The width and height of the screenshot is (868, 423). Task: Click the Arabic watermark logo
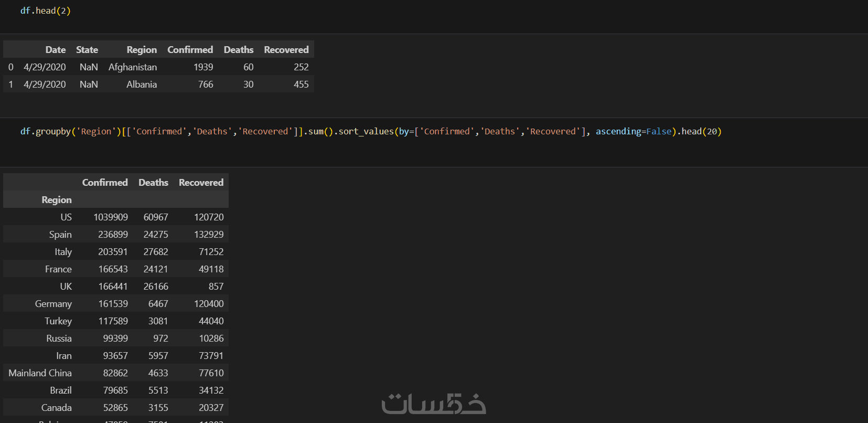[x=434, y=404]
